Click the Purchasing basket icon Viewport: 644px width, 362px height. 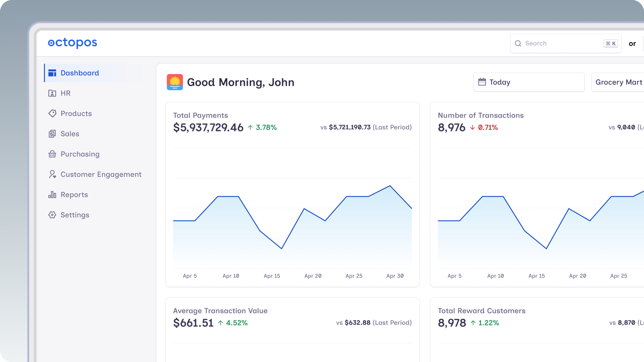click(x=52, y=154)
